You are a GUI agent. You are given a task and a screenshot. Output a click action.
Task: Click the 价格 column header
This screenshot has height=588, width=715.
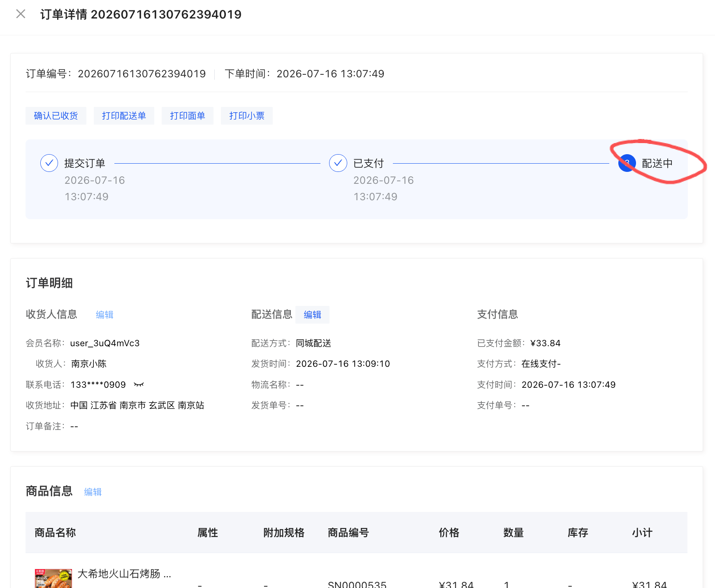(x=449, y=533)
